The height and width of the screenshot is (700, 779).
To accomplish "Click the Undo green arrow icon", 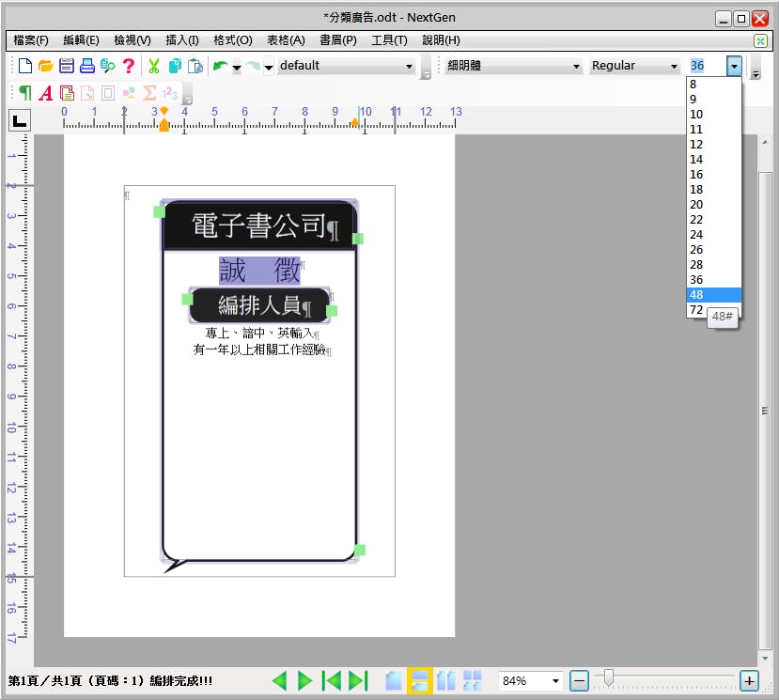I will click(221, 66).
